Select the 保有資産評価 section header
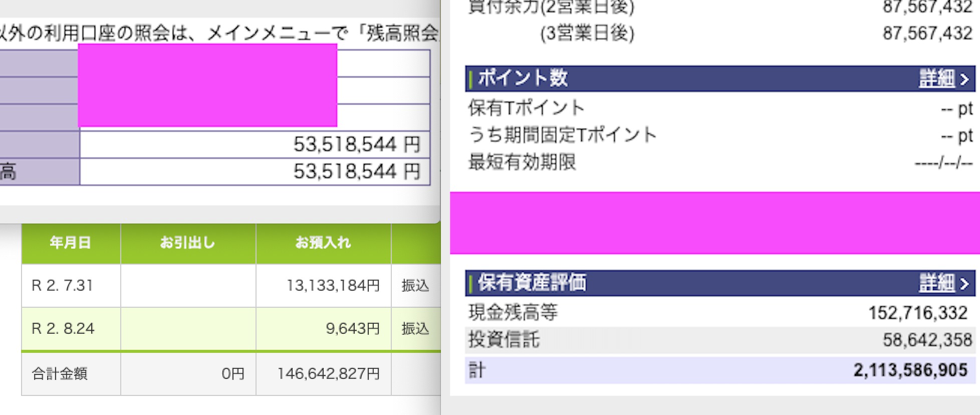The height and width of the screenshot is (415, 980). [x=720, y=283]
